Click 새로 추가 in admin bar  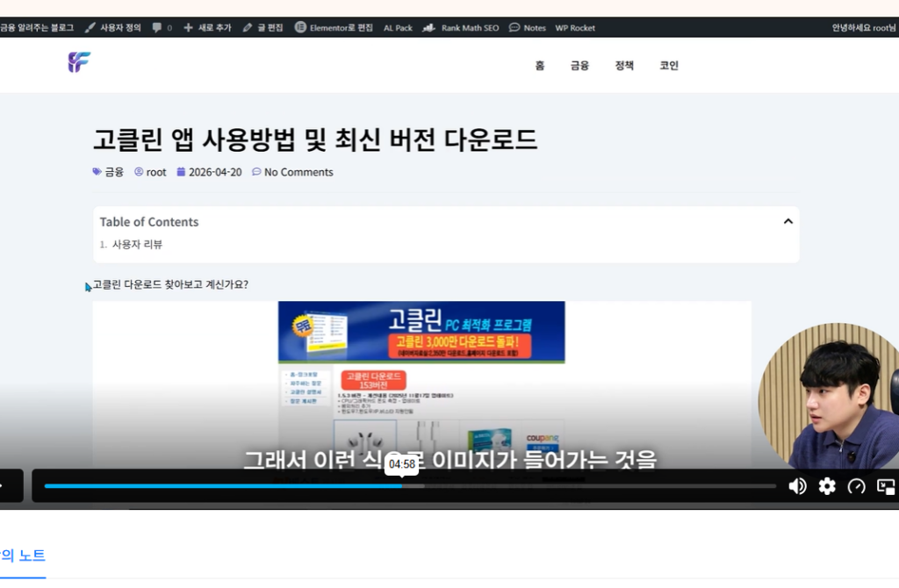click(x=207, y=27)
